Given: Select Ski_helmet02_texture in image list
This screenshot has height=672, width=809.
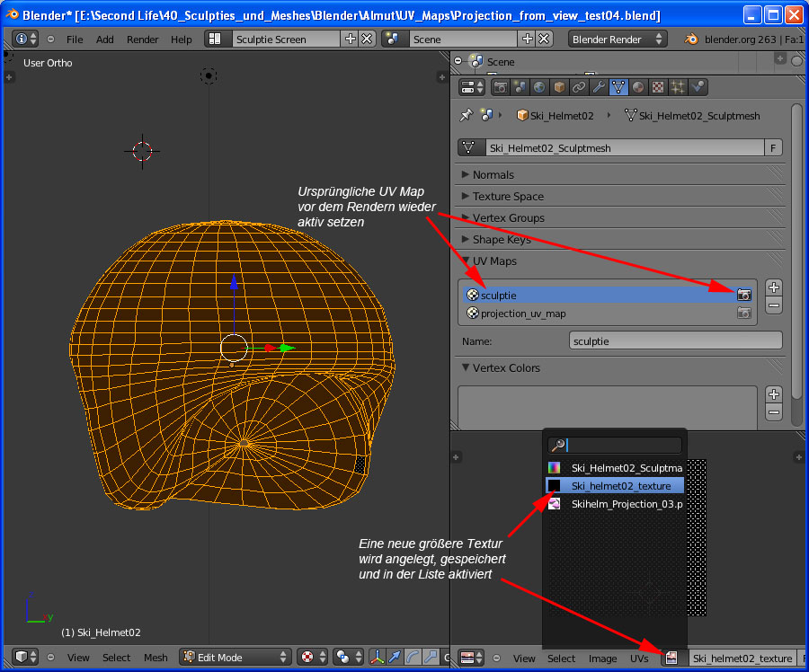Looking at the screenshot, I should [x=620, y=485].
